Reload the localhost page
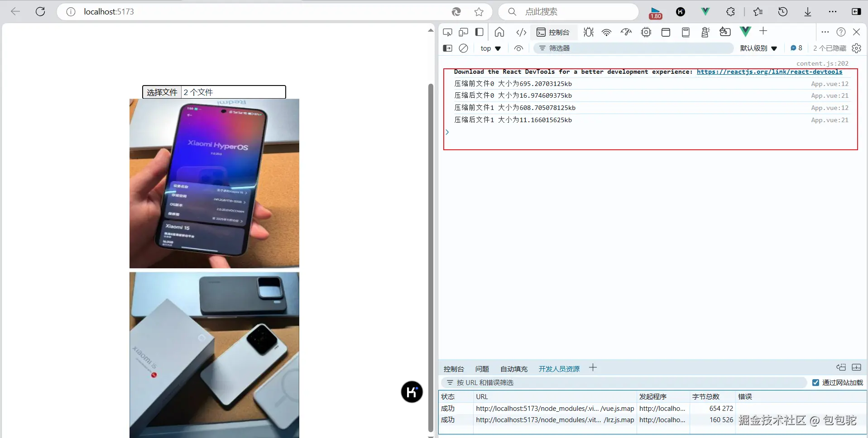The height and width of the screenshot is (438, 868). pos(40,12)
